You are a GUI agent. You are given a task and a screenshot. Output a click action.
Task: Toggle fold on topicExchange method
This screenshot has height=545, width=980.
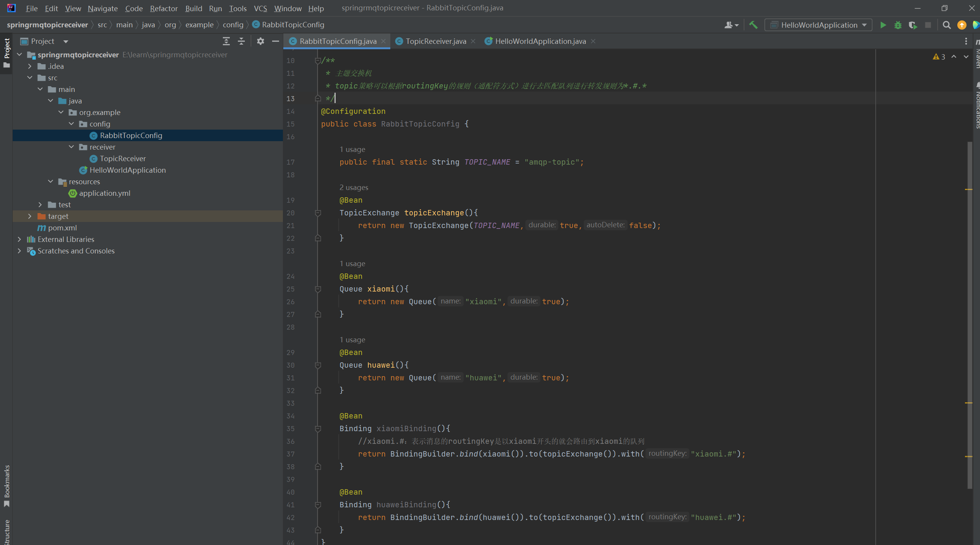[318, 213]
